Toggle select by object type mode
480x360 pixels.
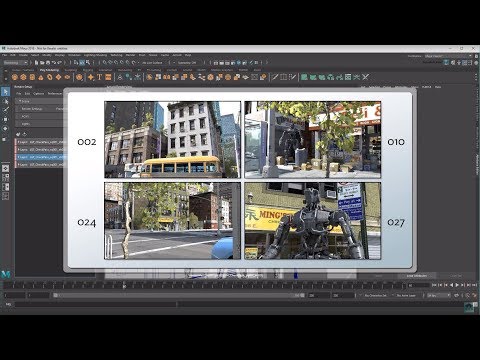click(82, 62)
